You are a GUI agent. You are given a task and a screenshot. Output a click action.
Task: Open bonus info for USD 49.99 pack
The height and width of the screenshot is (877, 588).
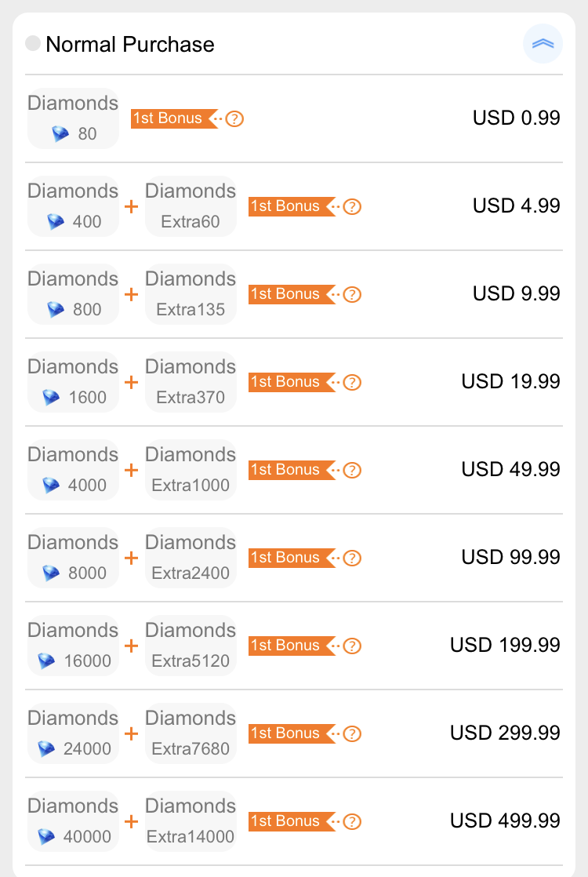[351, 470]
